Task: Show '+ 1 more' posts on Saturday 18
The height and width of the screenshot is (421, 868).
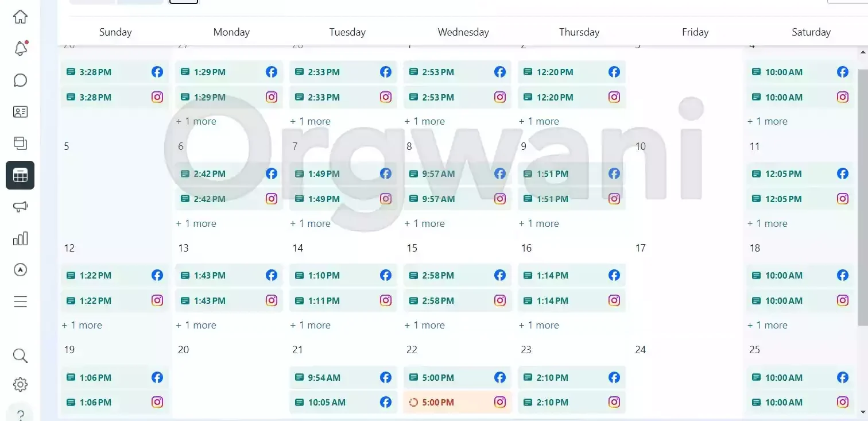Action: click(768, 325)
